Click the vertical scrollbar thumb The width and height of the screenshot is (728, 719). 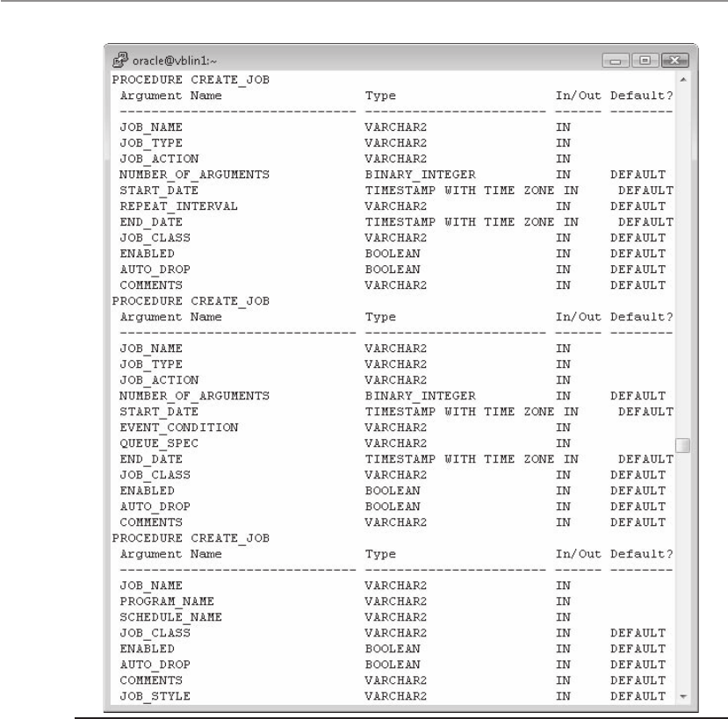[x=682, y=445]
